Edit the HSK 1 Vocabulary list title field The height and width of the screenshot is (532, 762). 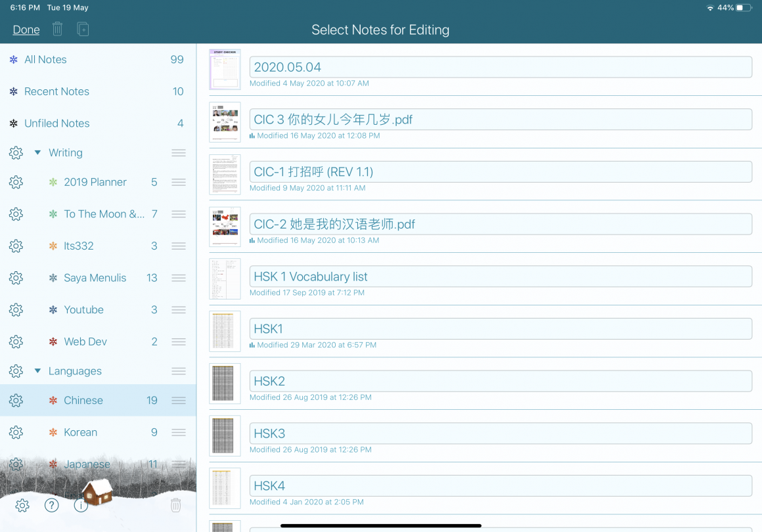click(501, 277)
